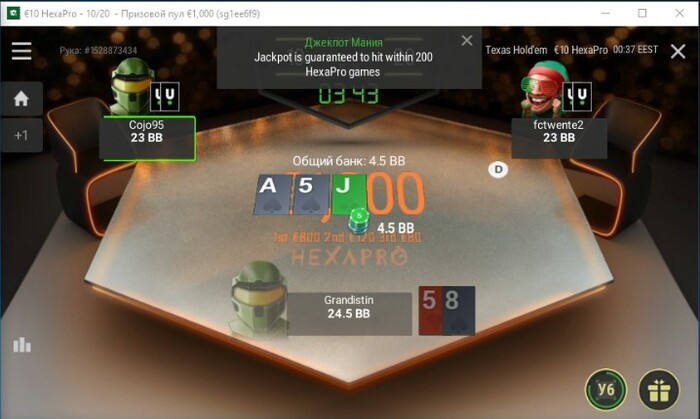The height and width of the screenshot is (419, 700).
Task: Close the table with the X icon
Action: (678, 51)
